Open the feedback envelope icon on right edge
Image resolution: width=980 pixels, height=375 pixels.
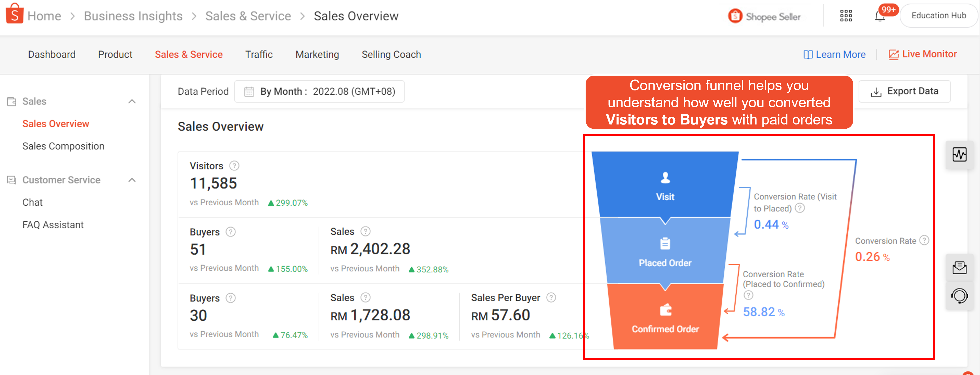pos(959,268)
